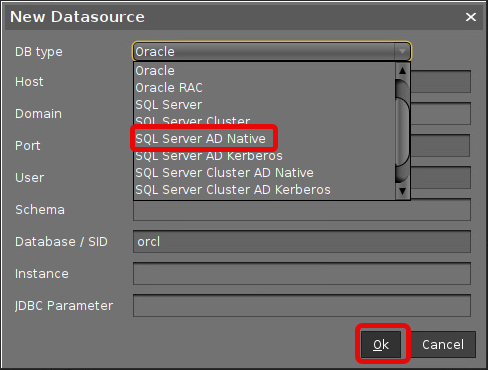Screen dimensions: 488x370
Task: Click the JDBC Parameter field
Action: click(x=302, y=305)
